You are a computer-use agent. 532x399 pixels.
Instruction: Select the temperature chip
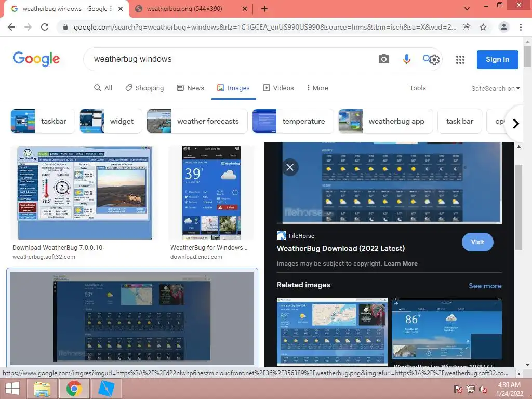293,121
